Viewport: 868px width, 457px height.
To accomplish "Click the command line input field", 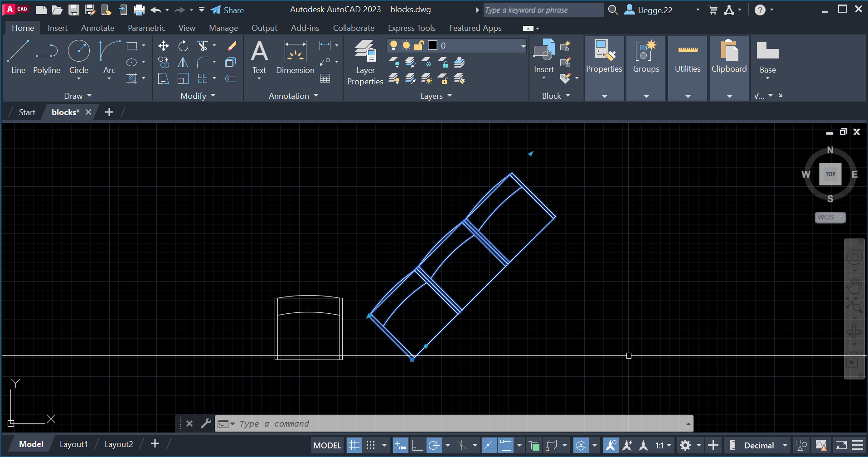I will [453, 423].
